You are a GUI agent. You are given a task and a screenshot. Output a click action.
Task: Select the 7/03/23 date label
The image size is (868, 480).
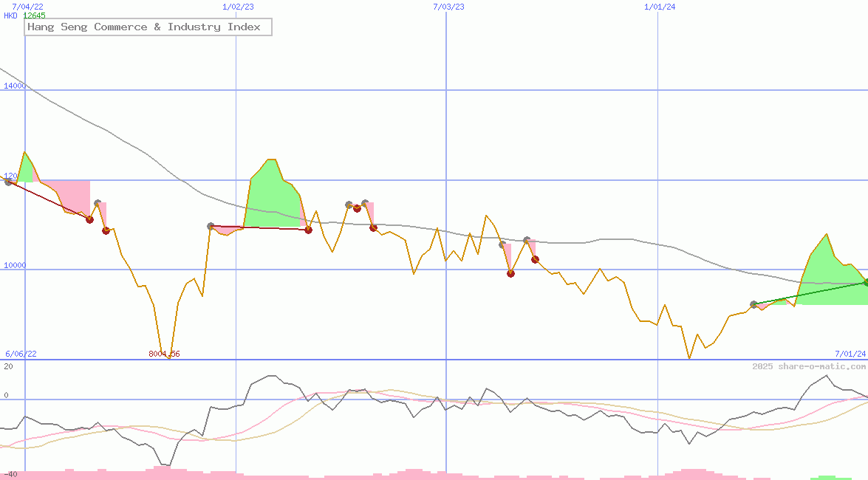(448, 7)
